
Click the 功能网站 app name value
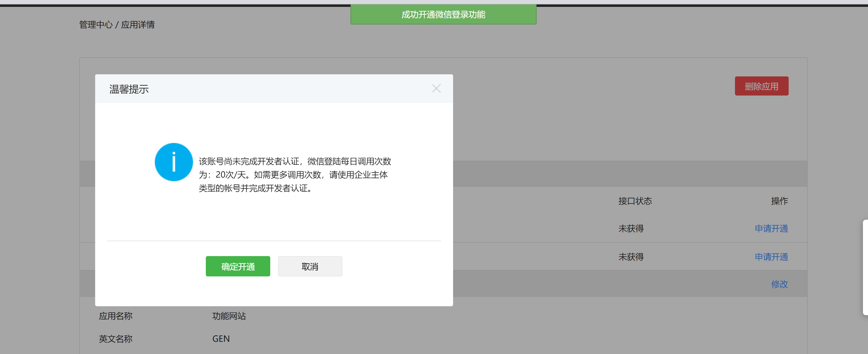[x=229, y=316]
